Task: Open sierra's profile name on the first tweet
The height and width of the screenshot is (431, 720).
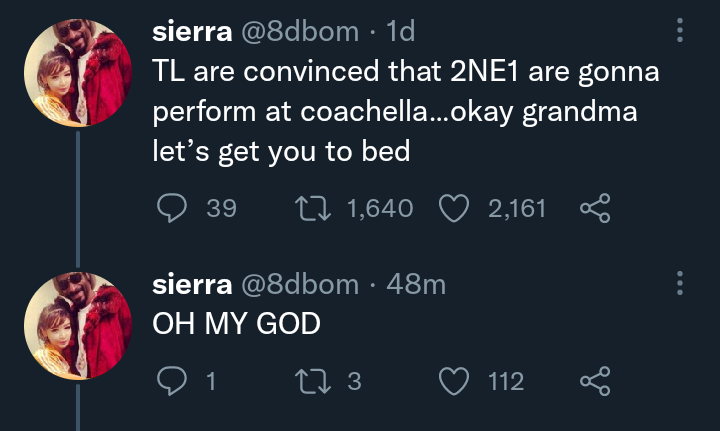Action: click(190, 32)
